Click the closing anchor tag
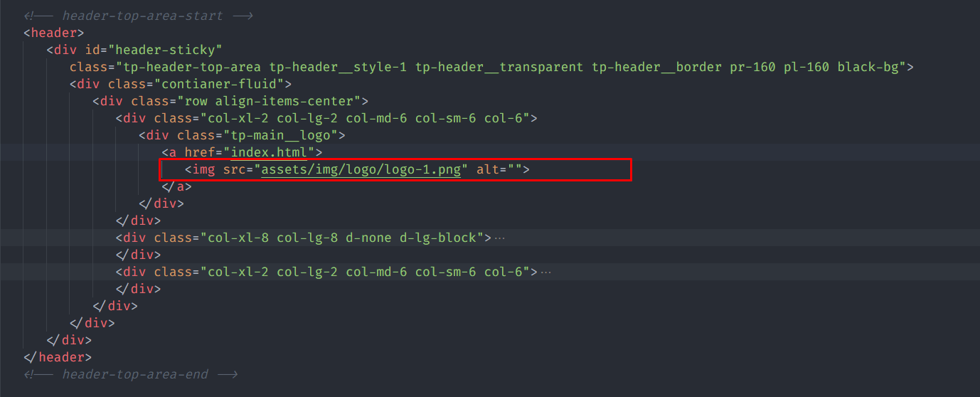Image resolution: width=980 pixels, height=397 pixels. point(176,186)
